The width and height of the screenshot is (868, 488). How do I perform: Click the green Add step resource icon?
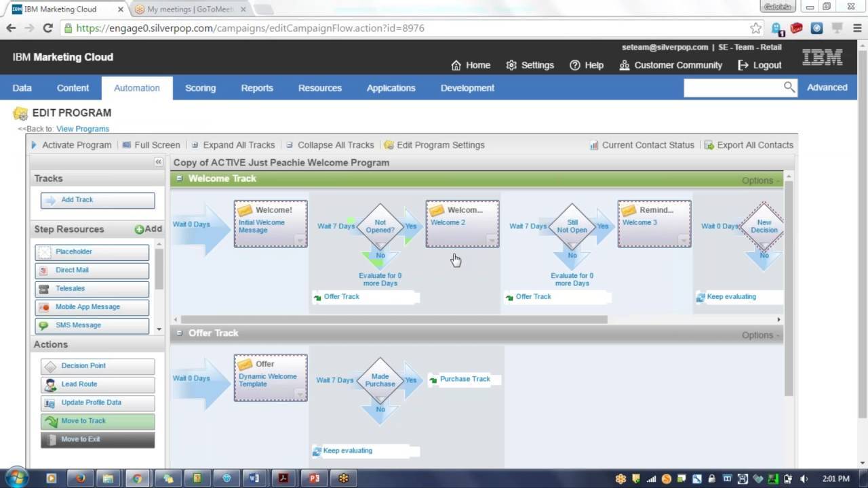click(x=139, y=230)
